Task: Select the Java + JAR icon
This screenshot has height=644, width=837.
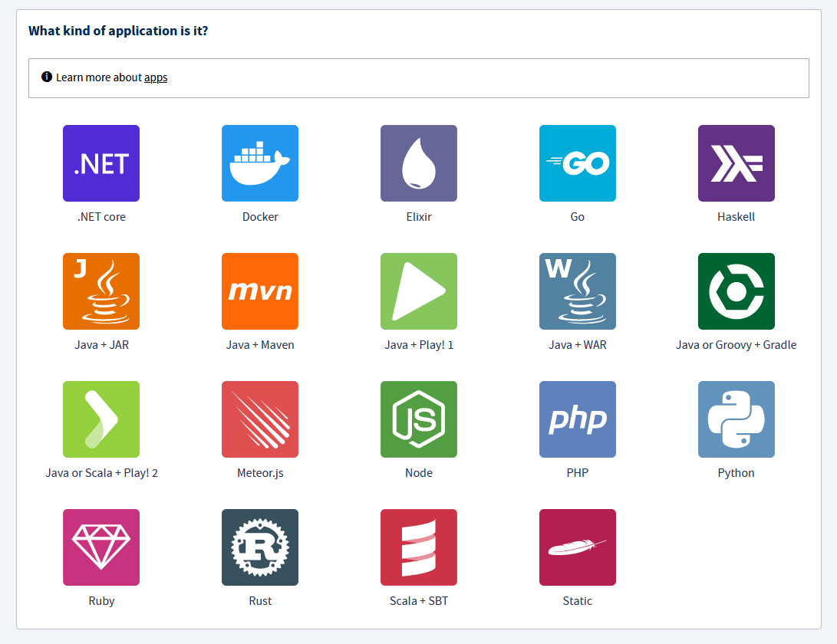Action: tap(101, 291)
